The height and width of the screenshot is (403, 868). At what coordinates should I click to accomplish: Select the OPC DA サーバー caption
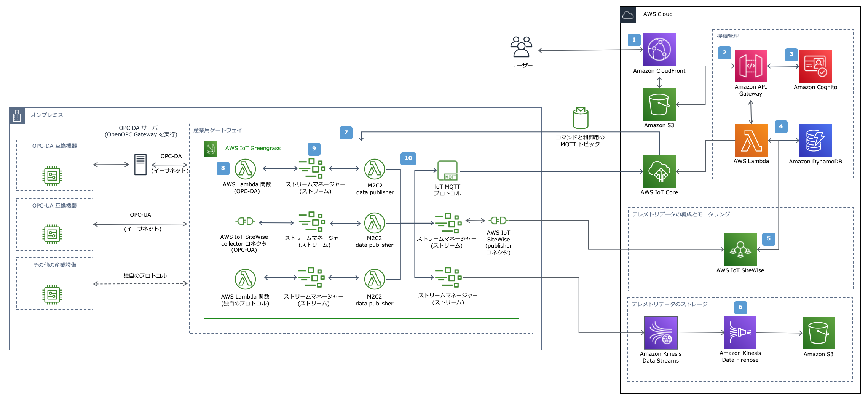coord(141,131)
